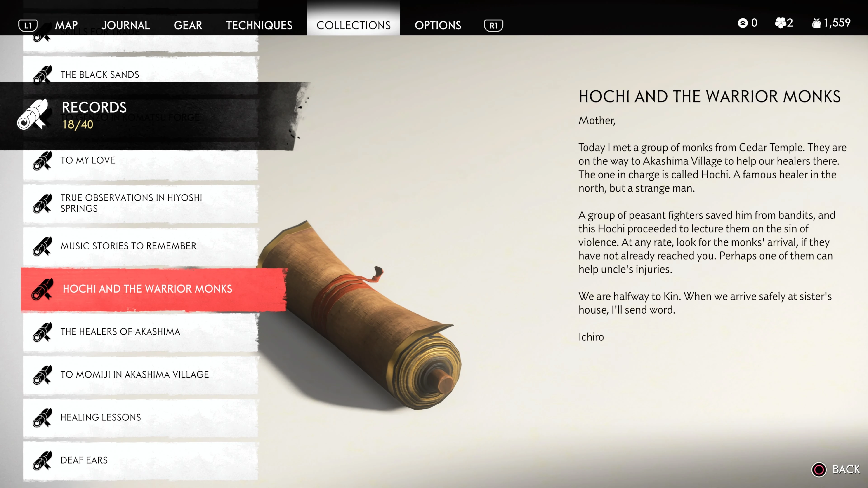The width and height of the screenshot is (868, 488).
Task: Click the supplies pouch icon
Action: coord(816,23)
